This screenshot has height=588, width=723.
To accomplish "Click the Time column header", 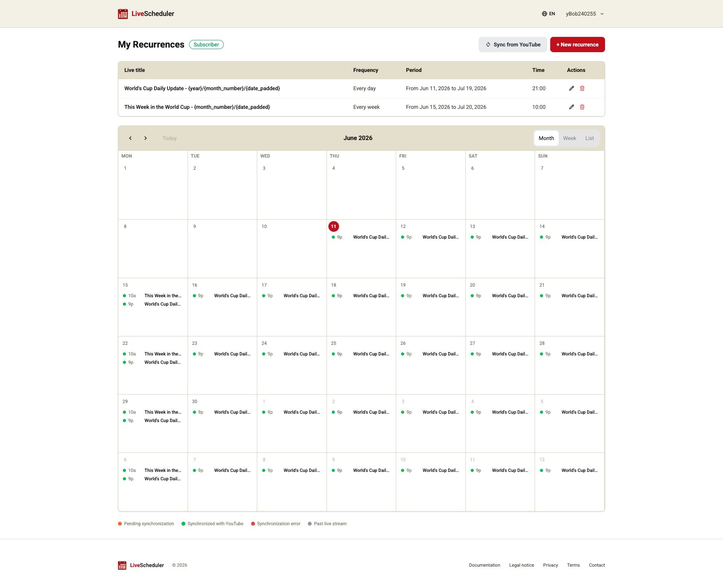I will coord(538,70).
